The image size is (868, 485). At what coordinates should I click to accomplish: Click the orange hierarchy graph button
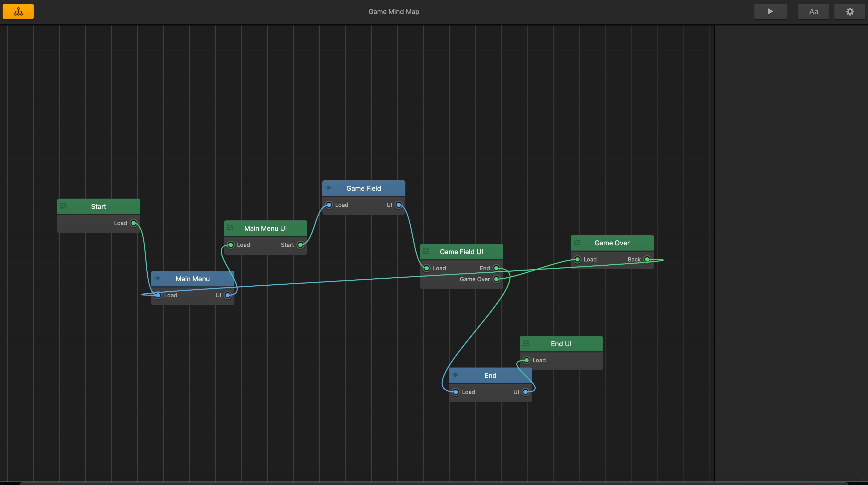(x=18, y=12)
